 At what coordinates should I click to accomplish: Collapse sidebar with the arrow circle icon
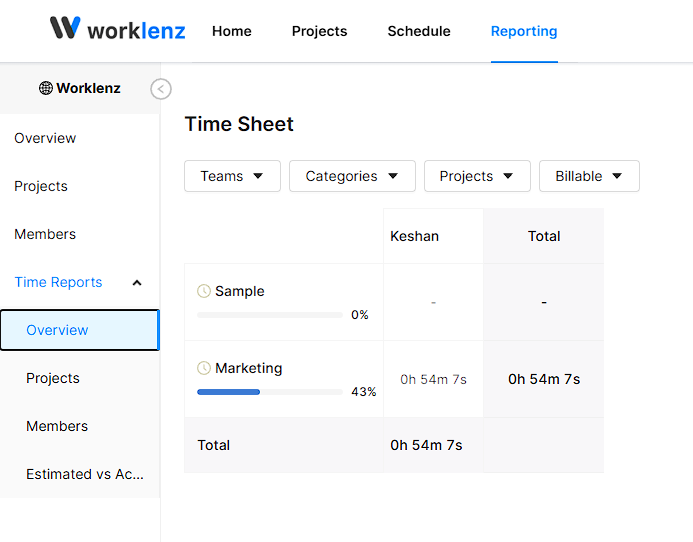[161, 89]
